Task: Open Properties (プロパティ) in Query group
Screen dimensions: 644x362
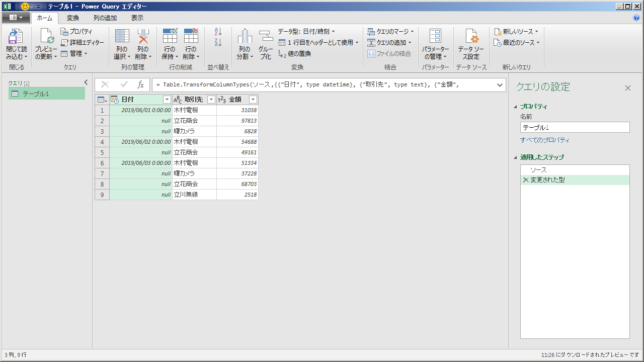Action: pos(76,32)
